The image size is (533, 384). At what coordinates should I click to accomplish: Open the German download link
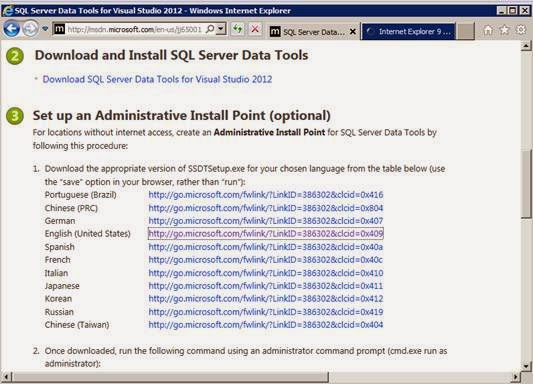pyautogui.click(x=266, y=221)
